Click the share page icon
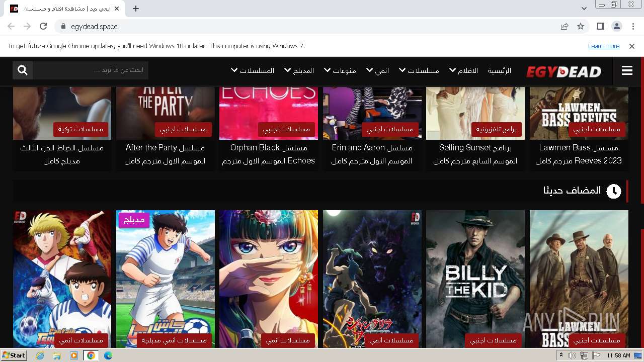644x362 pixels. [x=565, y=26]
